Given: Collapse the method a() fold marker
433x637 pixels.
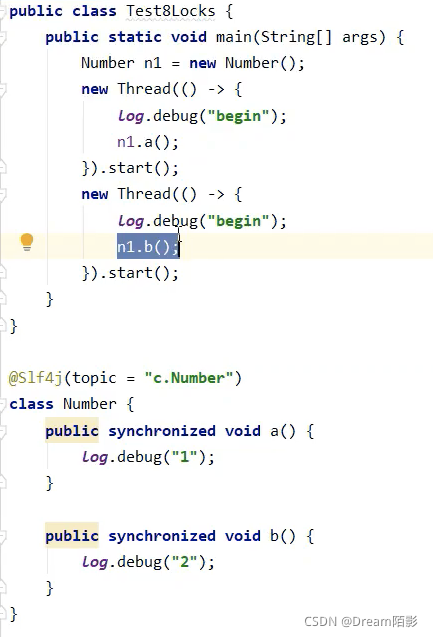Looking at the screenshot, I should click(2, 431).
